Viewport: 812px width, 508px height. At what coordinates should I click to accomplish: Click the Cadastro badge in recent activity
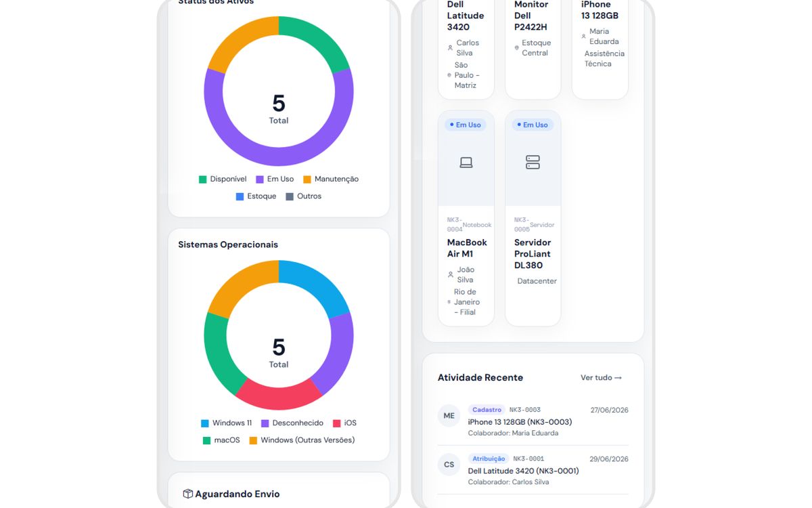(487, 410)
